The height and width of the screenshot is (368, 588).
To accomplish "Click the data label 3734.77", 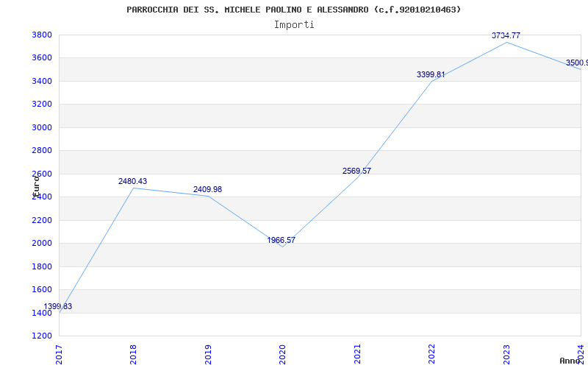I will coord(506,35).
